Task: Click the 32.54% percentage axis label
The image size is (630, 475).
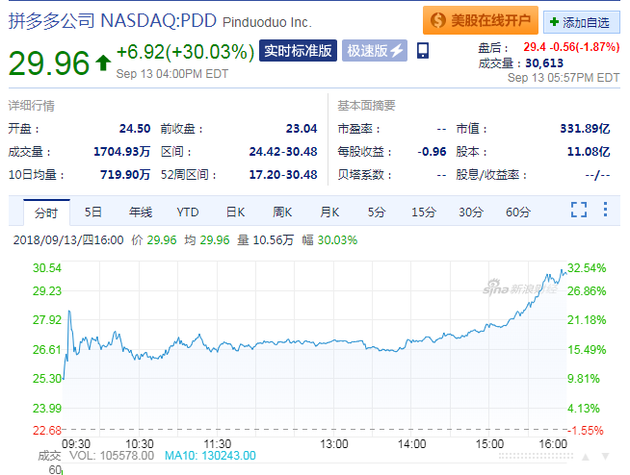Action: pos(587,268)
